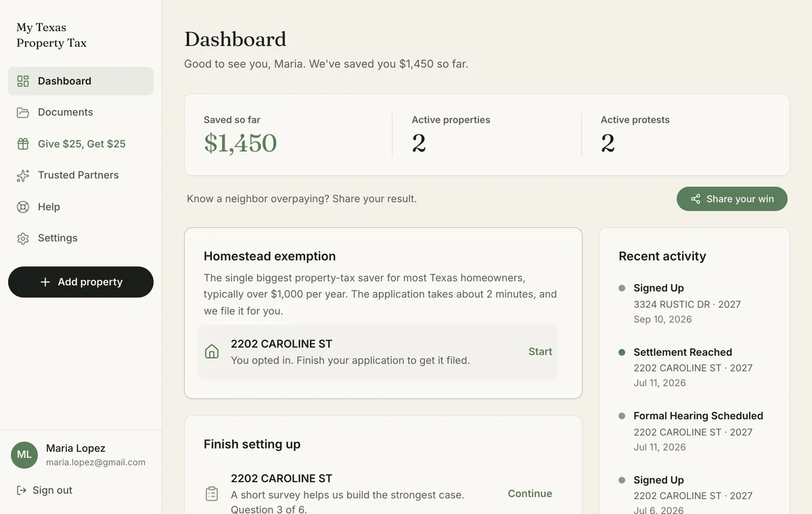Viewport: 812px width, 514px height.
Task: Click the maria.lopez@gmail.com email address
Action: coord(95,463)
